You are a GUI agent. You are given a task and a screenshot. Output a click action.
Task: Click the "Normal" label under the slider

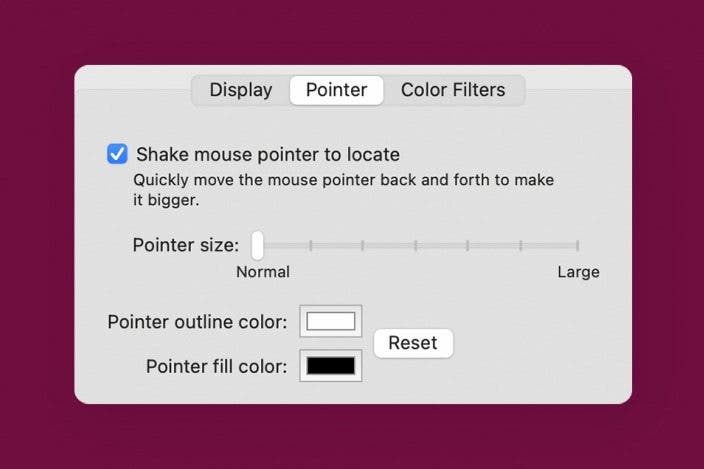coord(263,272)
